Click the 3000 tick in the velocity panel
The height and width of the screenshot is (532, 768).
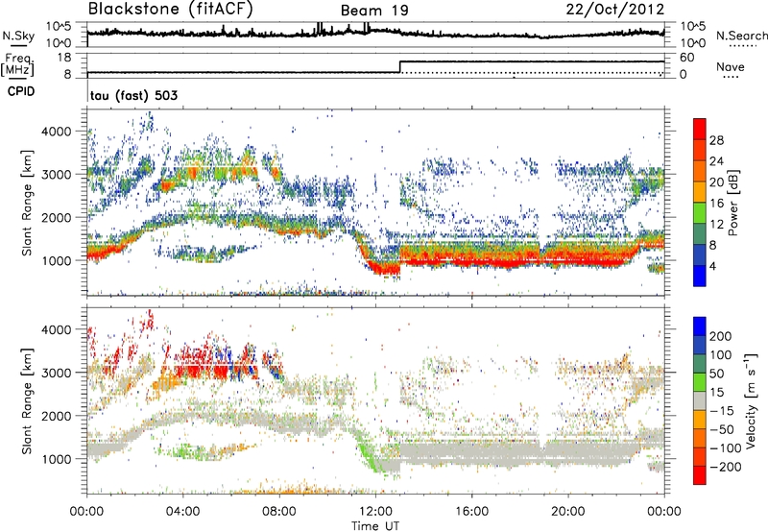(x=57, y=373)
